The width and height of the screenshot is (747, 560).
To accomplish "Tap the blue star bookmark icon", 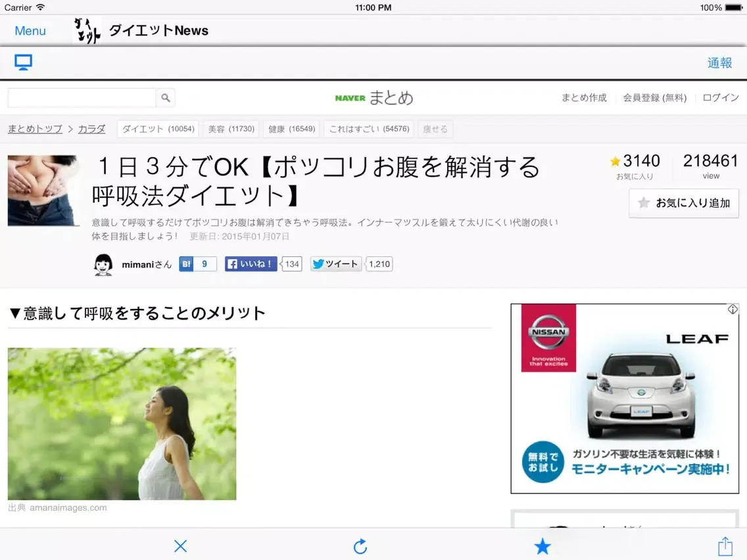I will (x=542, y=546).
